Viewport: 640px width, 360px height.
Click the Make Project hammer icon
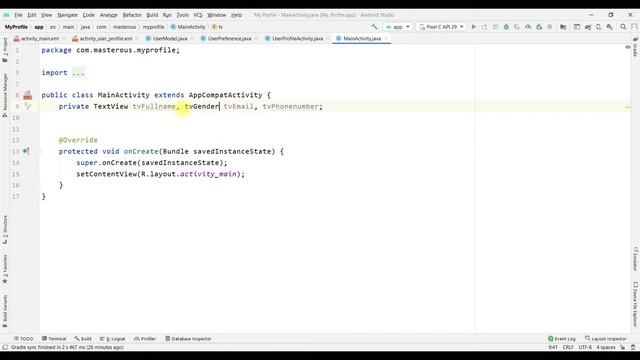tap(374, 27)
